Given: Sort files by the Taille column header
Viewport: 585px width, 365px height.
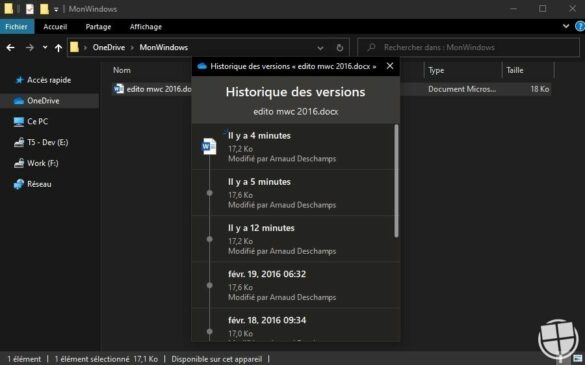Looking at the screenshot, I should (515, 70).
